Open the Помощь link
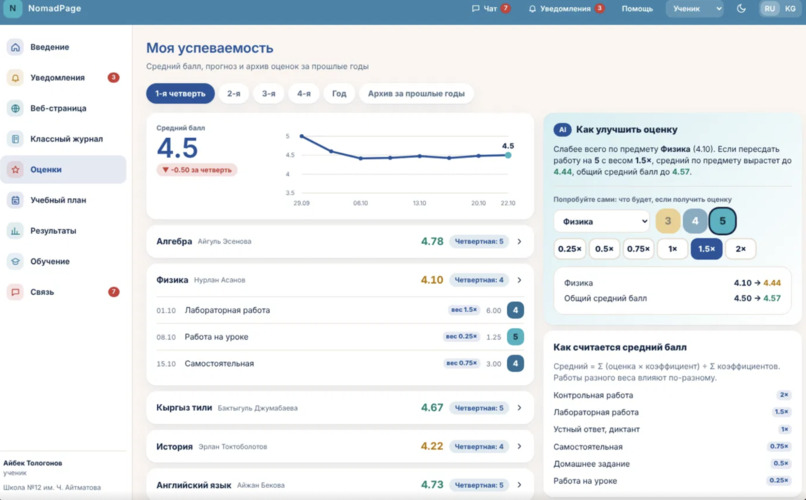This screenshot has width=806, height=500. 637,9
